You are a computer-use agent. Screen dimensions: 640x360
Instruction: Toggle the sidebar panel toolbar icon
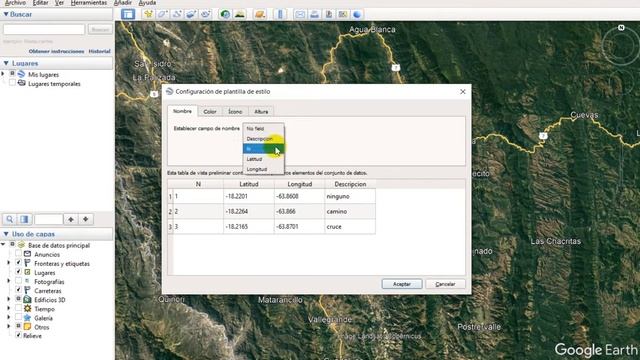(x=128, y=14)
